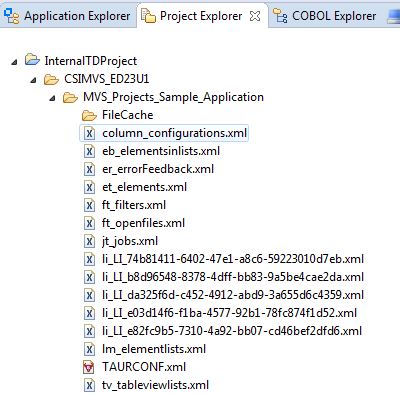
Task: Click the li_LI_da325f6d xml file icon
Action: click(89, 295)
